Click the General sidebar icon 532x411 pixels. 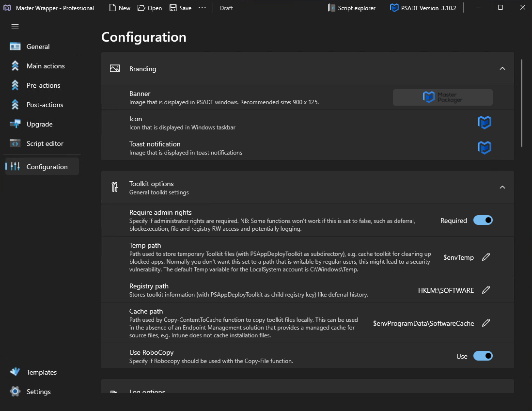[x=15, y=47]
